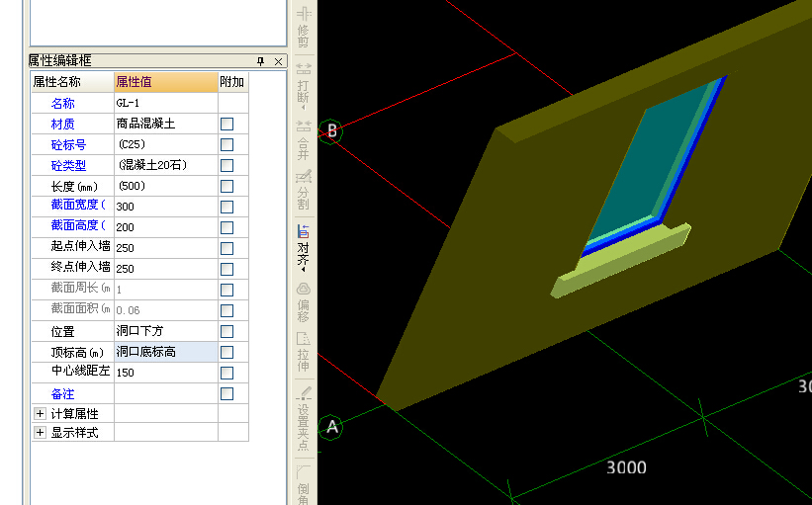The image size is (812, 505).
Task: Click axis bubble A in viewport
Action: pos(331,427)
